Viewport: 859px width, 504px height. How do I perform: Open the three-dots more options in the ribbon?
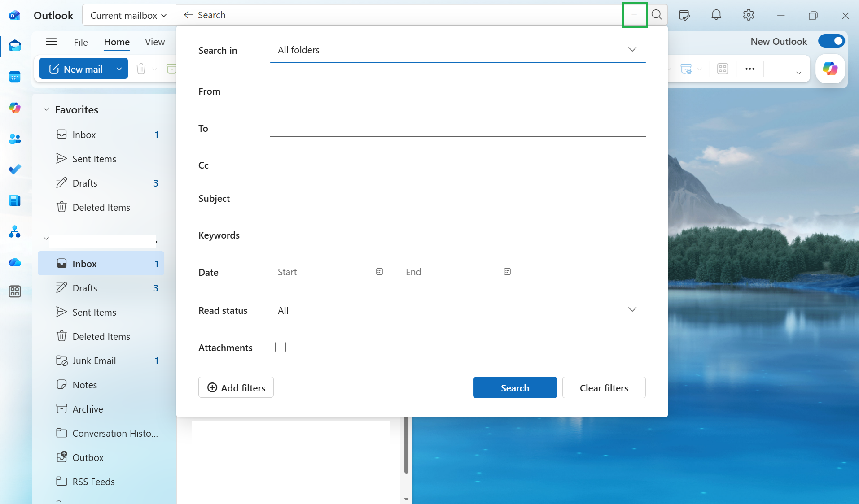[750, 69]
